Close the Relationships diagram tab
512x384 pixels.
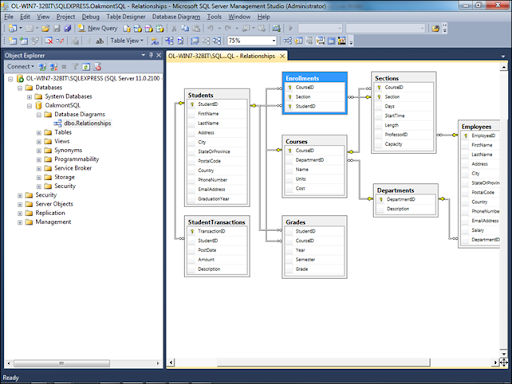[282, 56]
